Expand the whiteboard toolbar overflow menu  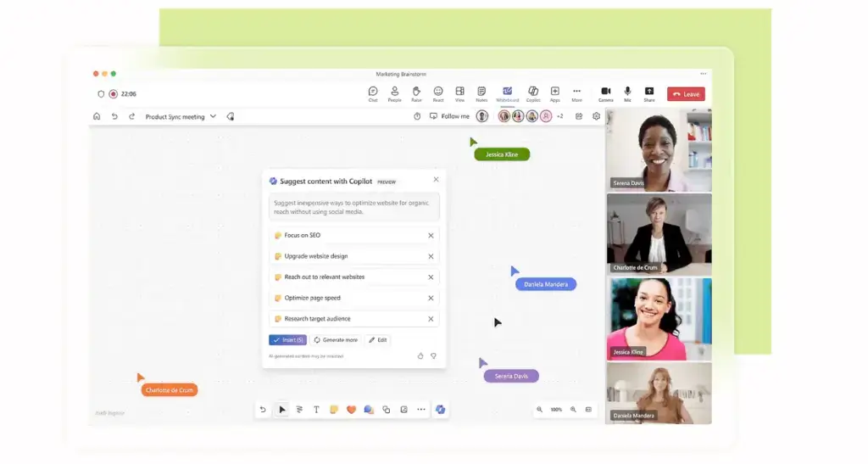tap(421, 410)
